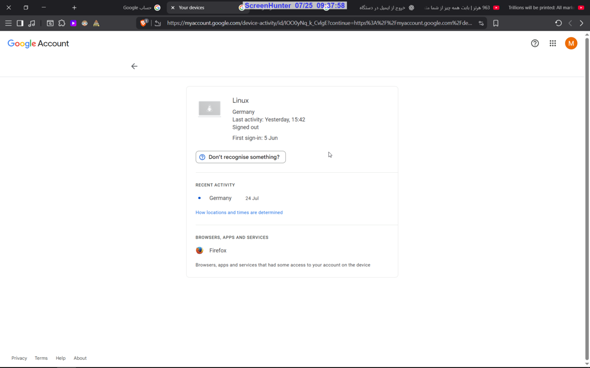Open the About footer link
This screenshot has height=368, width=590.
(80, 358)
